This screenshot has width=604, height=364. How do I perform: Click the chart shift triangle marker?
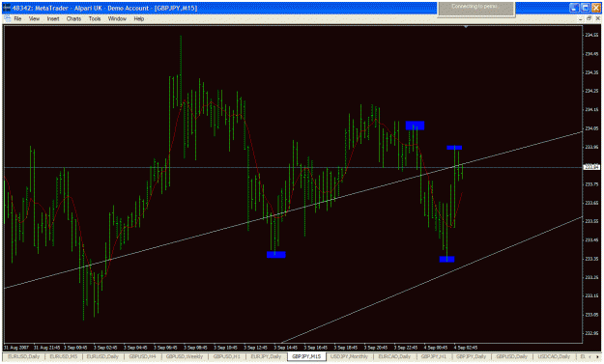coord(466,27)
